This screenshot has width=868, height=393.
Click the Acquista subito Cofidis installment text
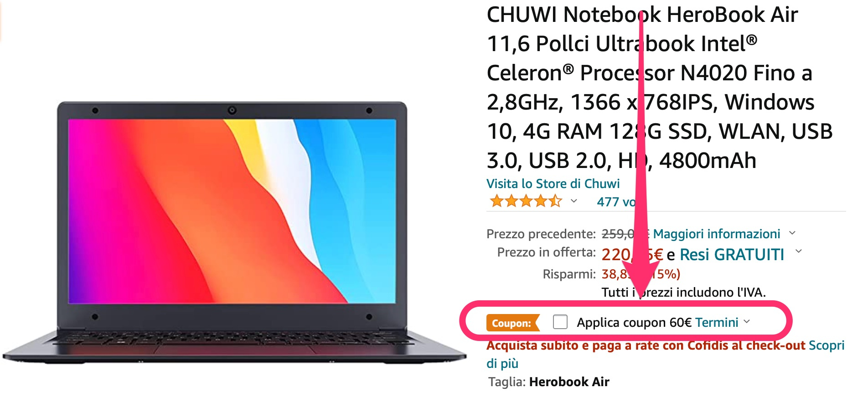click(x=646, y=345)
